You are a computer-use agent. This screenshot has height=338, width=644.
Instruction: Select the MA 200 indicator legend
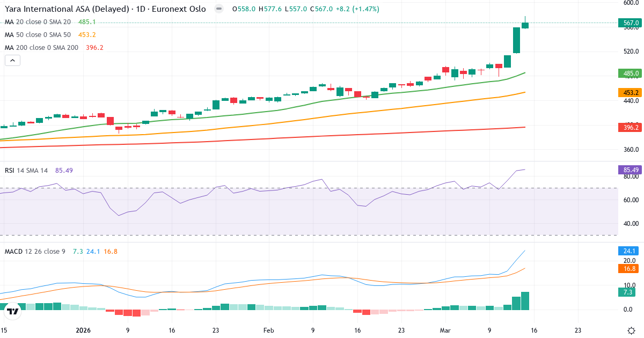coord(41,48)
